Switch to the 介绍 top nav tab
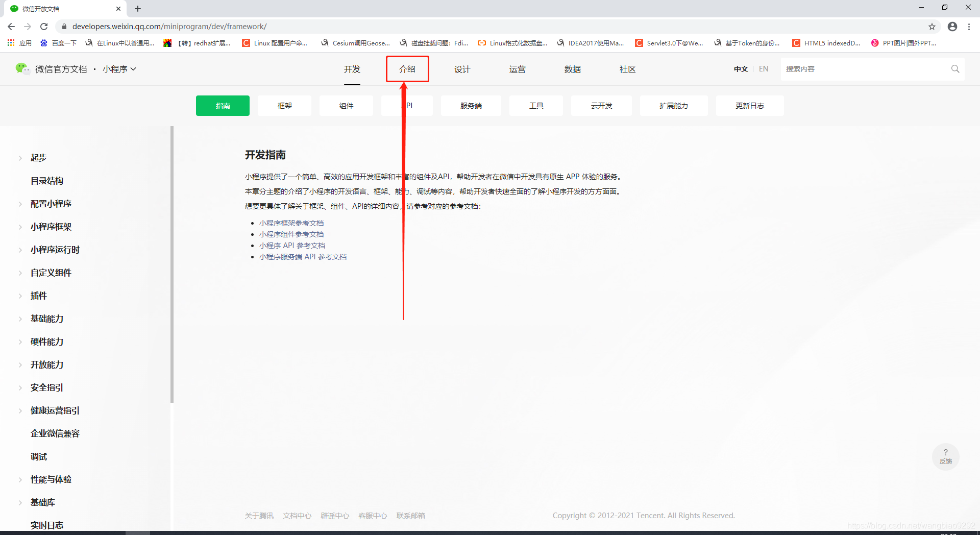The height and width of the screenshot is (535, 980). (x=407, y=69)
